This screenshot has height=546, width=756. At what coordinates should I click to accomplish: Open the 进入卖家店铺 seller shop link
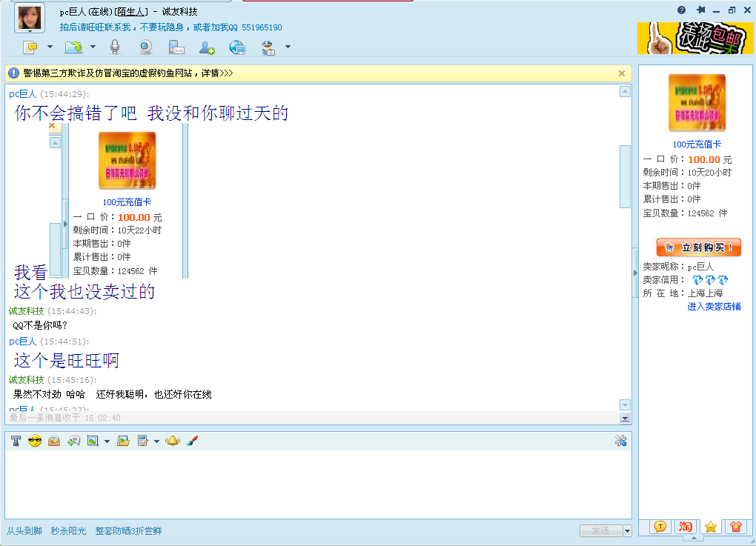[x=713, y=307]
